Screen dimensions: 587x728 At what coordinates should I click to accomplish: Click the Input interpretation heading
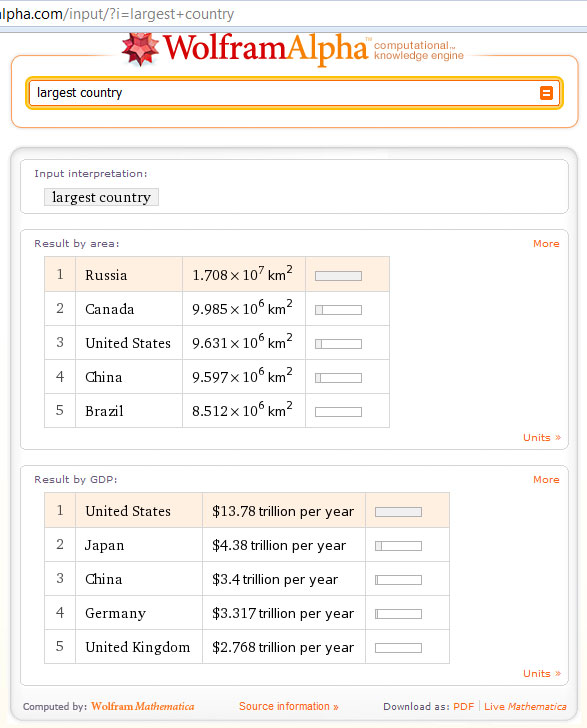click(x=91, y=174)
